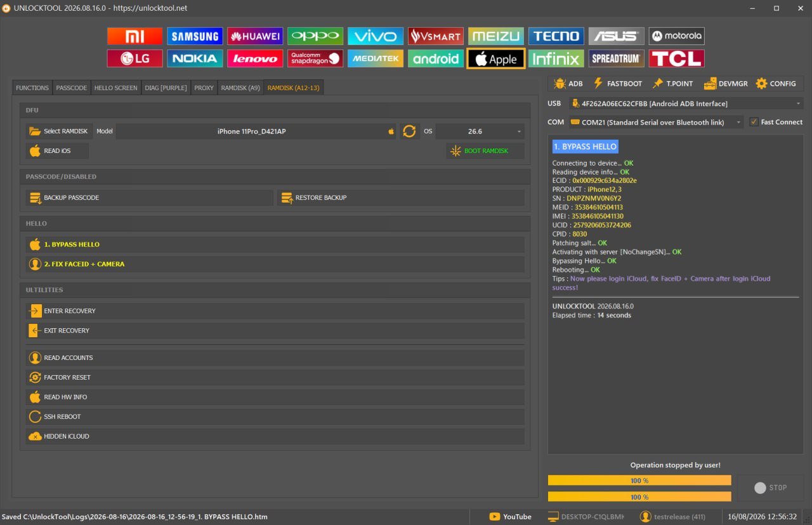Viewport: 812px width, 525px height.
Task: Select the Infinix brand tile
Action: [556, 59]
